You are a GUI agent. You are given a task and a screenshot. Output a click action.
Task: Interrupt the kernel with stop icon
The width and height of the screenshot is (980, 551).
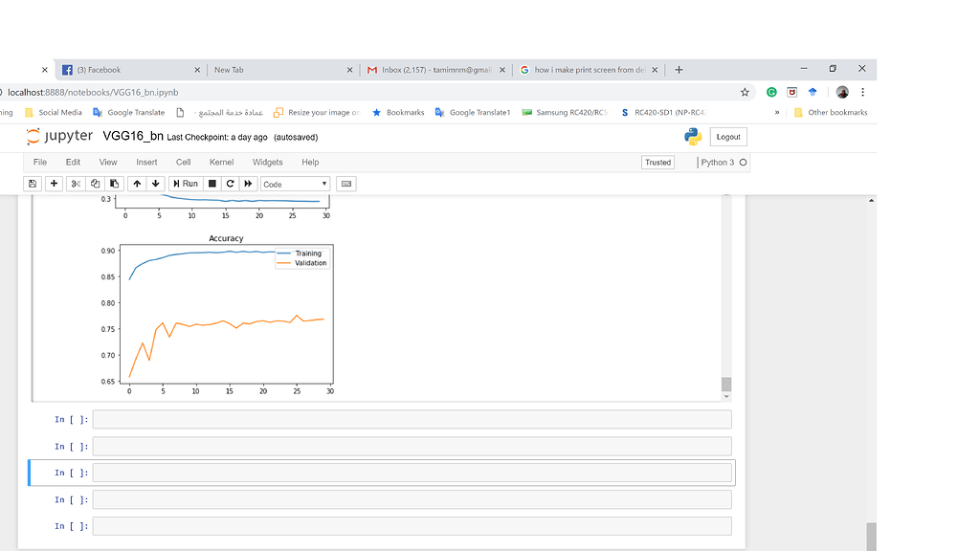(212, 184)
